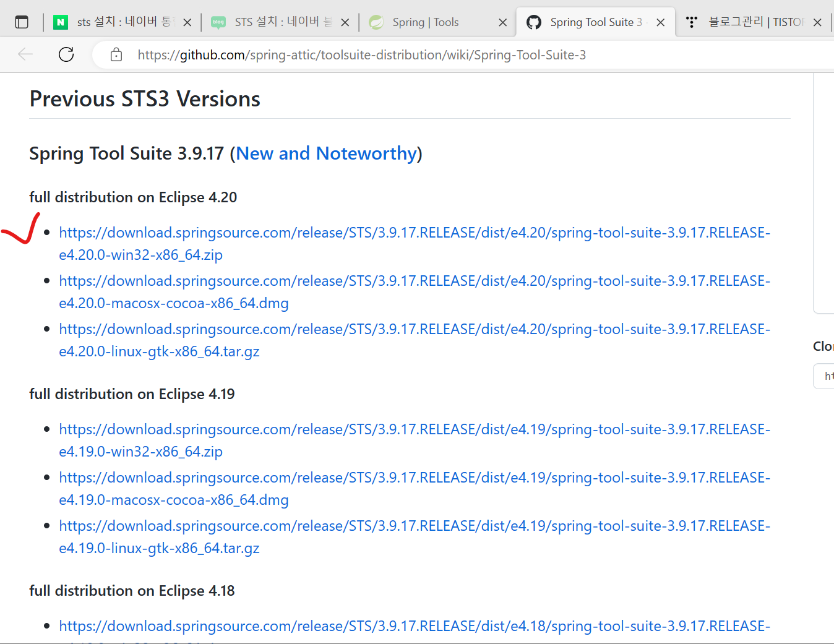Select the Spring Tool Suite 3 tab
The image size is (834, 644).
[595, 22]
